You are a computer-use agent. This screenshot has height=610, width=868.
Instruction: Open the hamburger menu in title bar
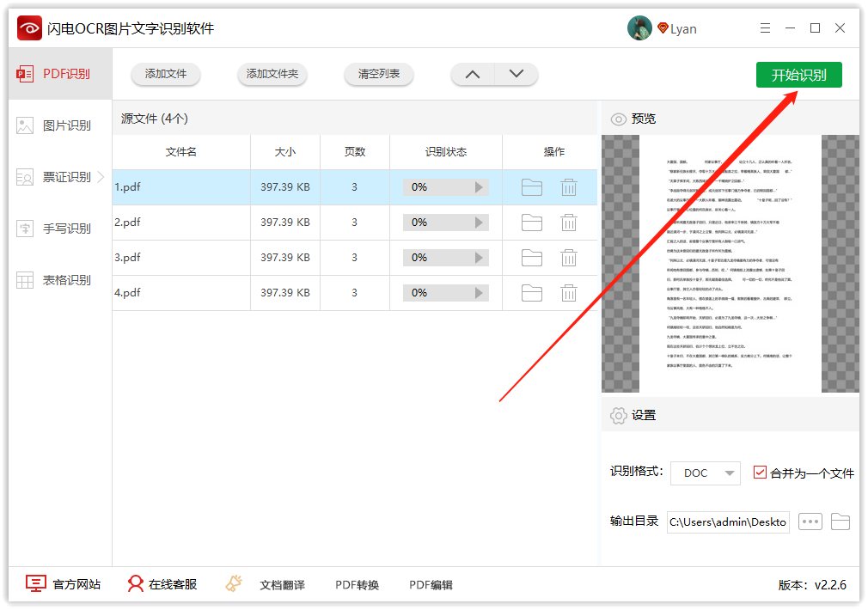[x=765, y=28]
